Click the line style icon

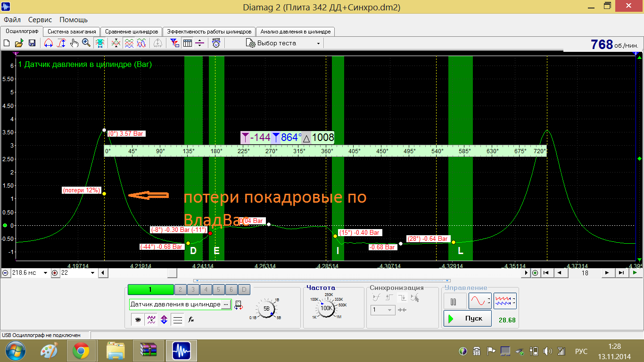pyautogui.click(x=177, y=319)
